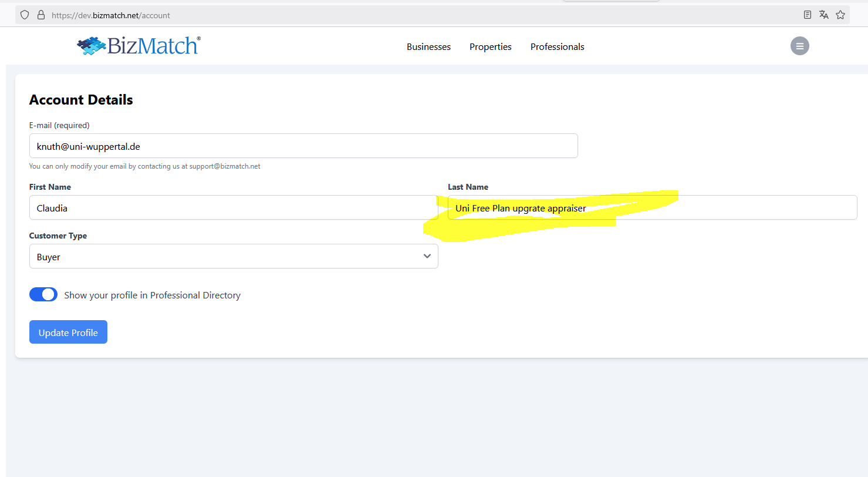
Task: Open the Businesses nav item
Action: point(428,47)
